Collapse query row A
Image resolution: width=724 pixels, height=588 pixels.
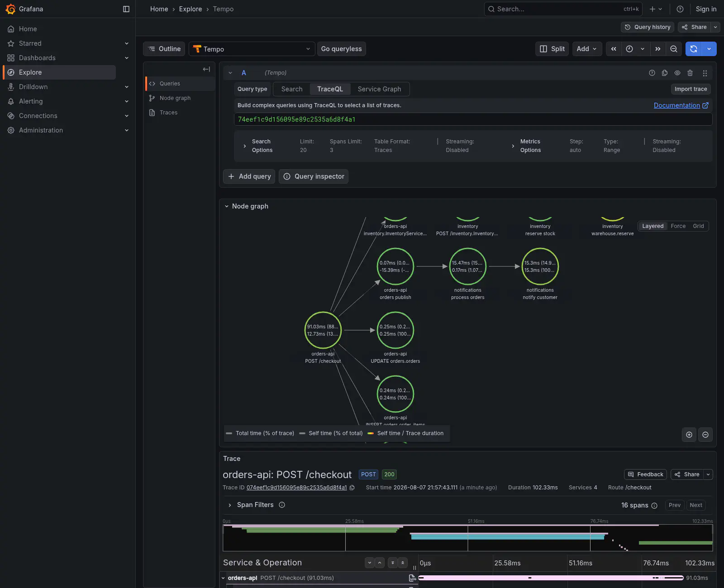(x=230, y=73)
